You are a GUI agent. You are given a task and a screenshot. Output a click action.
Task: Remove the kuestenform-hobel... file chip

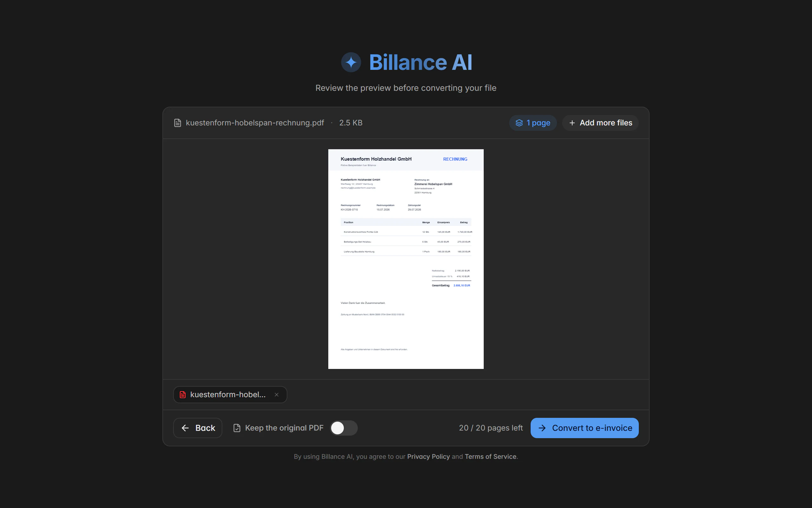(277, 395)
